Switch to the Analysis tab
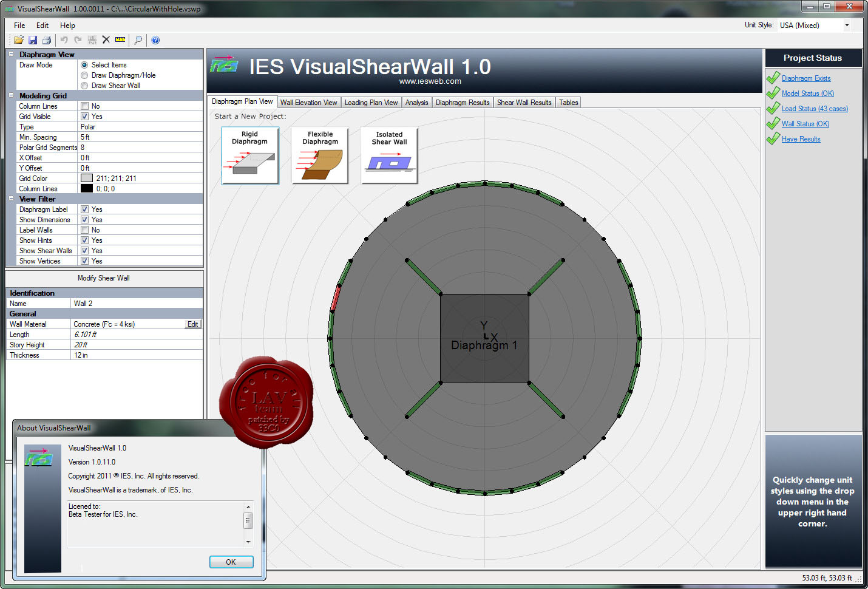Screen dimensions: 868x589 tap(416, 103)
